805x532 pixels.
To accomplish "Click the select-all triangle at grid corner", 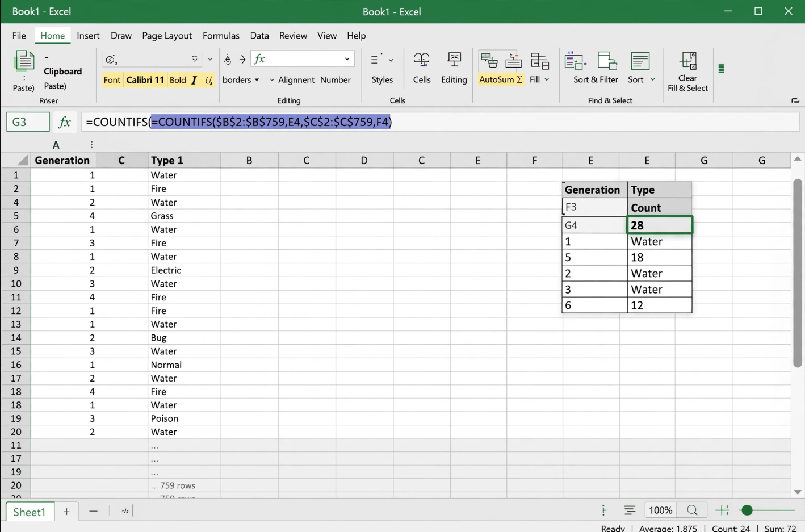I will (x=22, y=160).
